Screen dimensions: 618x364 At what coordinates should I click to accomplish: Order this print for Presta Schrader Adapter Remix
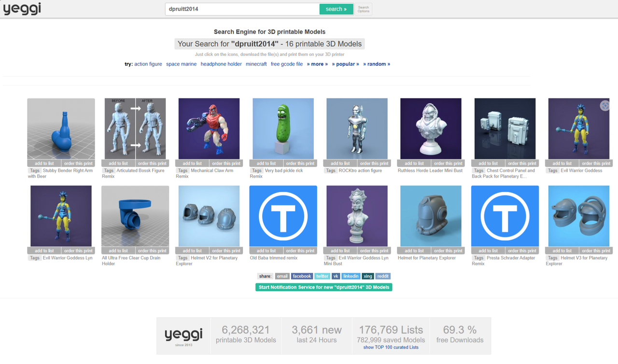tap(522, 251)
